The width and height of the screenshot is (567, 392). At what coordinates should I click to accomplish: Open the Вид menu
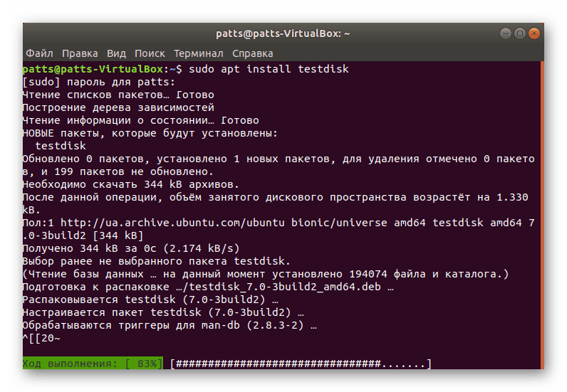click(x=116, y=53)
